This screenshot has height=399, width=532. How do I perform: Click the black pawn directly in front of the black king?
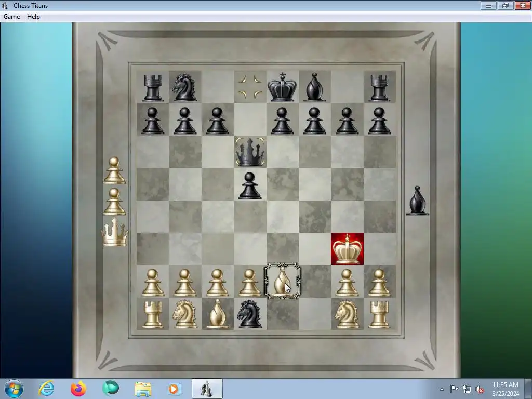click(x=282, y=121)
